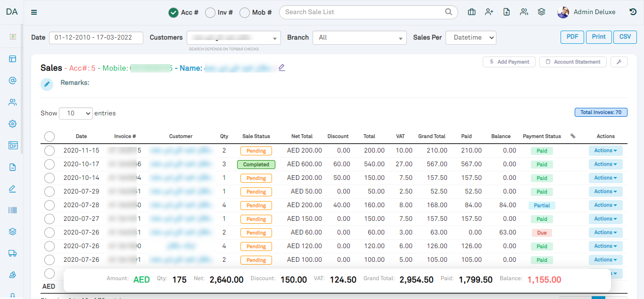This screenshot has height=299, width=644.
Task: Open the wrench settings button
Action: click(x=619, y=62)
